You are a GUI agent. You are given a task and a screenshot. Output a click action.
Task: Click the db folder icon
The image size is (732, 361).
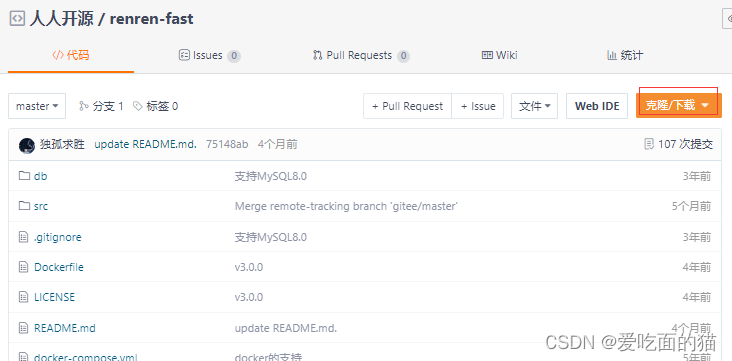click(x=24, y=176)
